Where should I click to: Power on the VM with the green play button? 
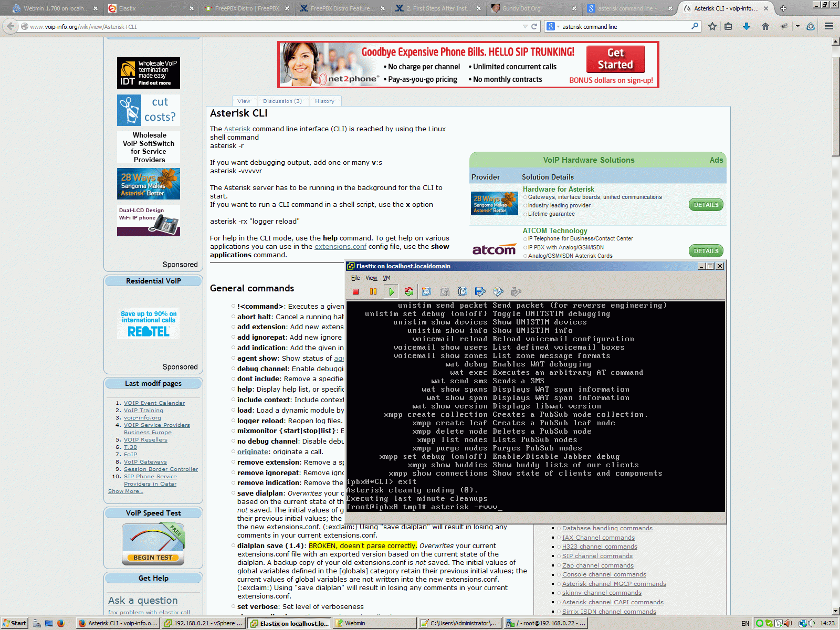tap(391, 291)
